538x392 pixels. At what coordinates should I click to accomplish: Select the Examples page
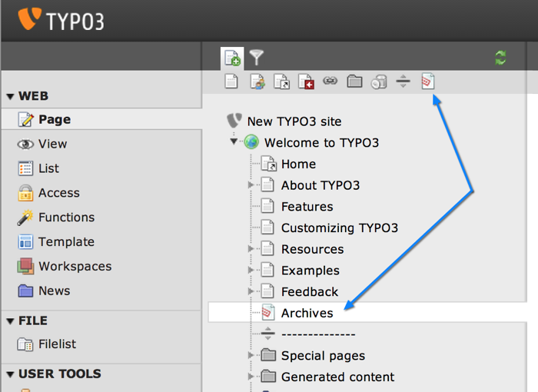pos(311,271)
